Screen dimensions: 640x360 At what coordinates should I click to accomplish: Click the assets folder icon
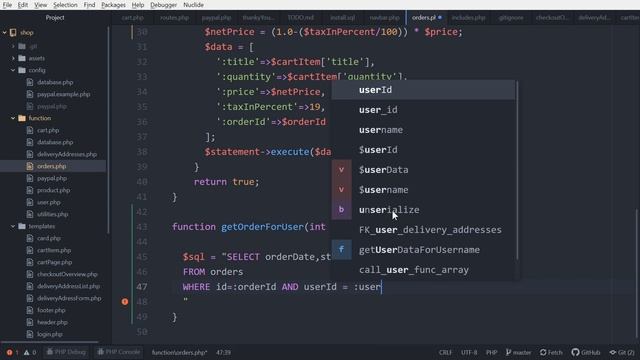tap(22, 58)
